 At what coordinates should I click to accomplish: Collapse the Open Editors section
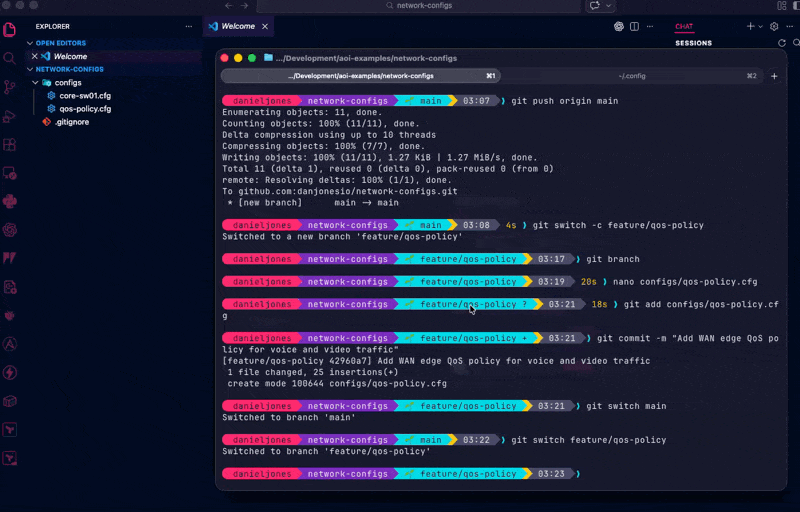coord(31,43)
